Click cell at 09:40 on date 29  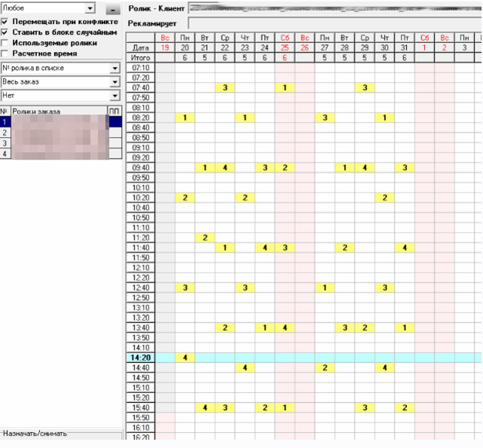click(365, 168)
